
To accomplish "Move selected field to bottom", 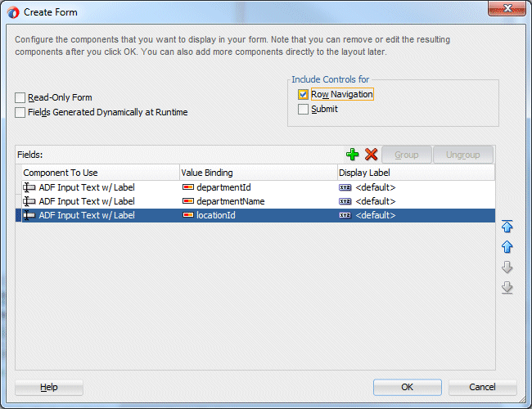I will (507, 288).
